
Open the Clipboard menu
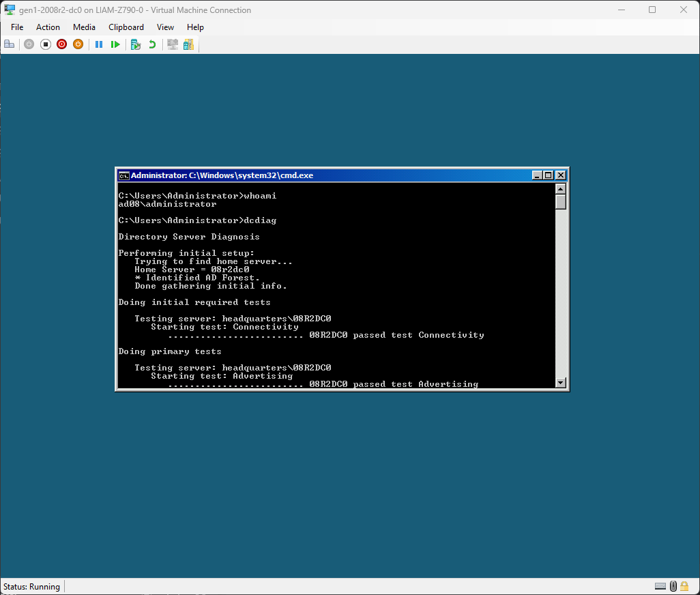[126, 27]
